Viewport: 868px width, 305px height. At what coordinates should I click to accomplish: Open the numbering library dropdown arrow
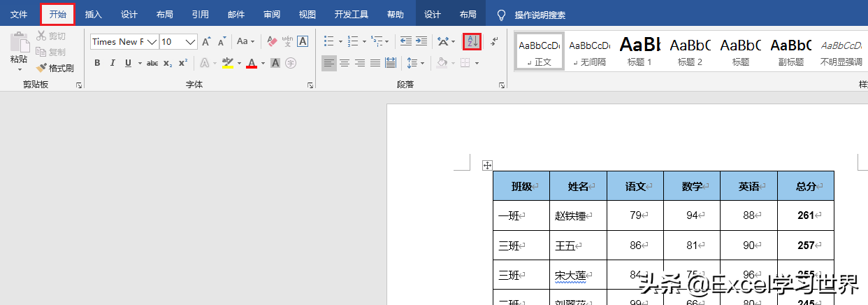point(364,42)
